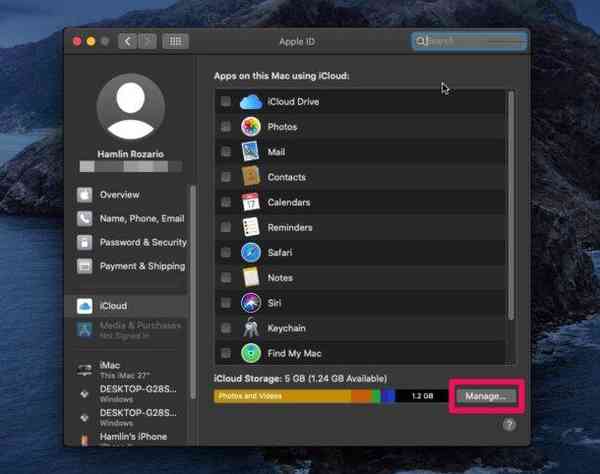Toggle the Reminders checkbox
600x474 pixels.
click(x=226, y=227)
